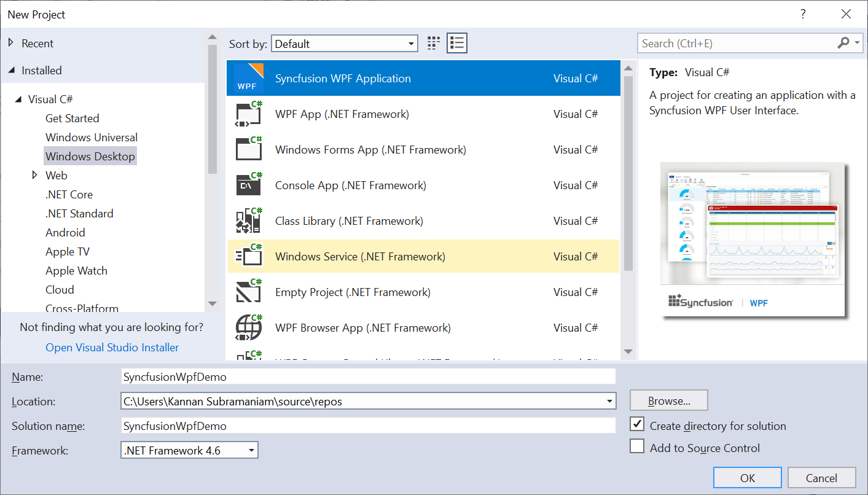The width and height of the screenshot is (868, 495).
Task: Select Apple Watch category
Action: pos(76,270)
